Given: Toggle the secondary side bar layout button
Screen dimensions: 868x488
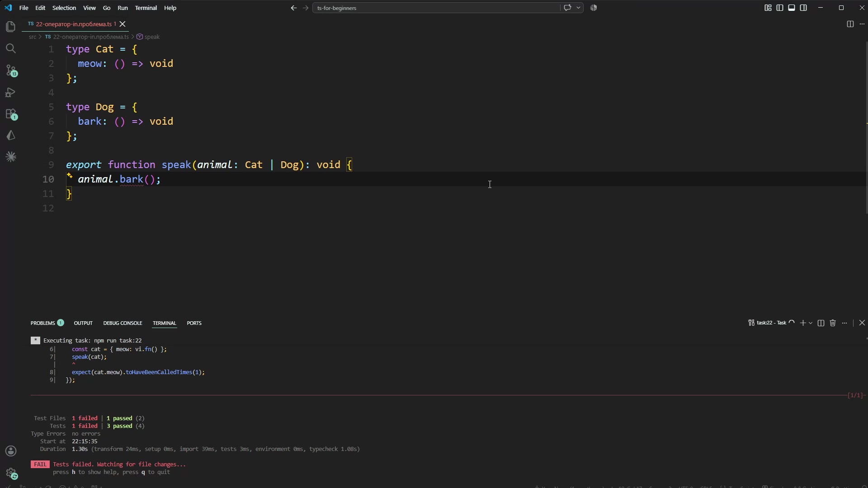Looking at the screenshot, I should [x=803, y=8].
